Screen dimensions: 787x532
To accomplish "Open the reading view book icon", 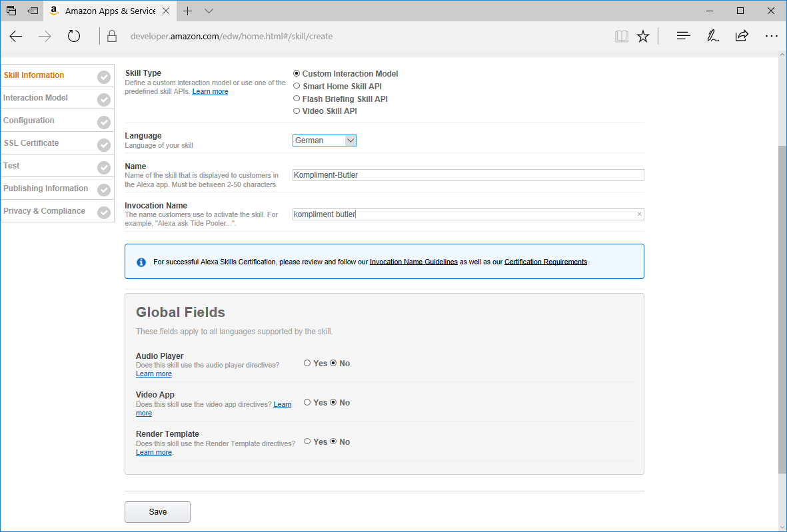I will pyautogui.click(x=621, y=37).
